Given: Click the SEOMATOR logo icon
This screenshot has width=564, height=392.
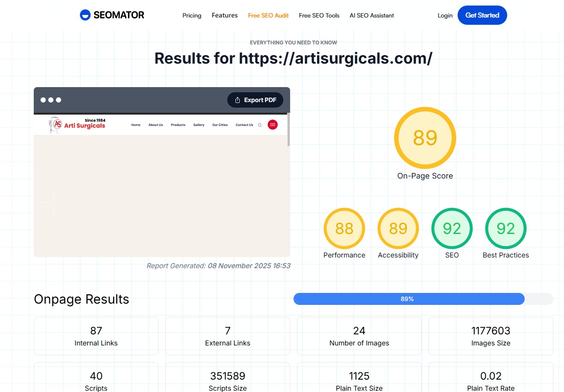Looking at the screenshot, I should coord(85,15).
